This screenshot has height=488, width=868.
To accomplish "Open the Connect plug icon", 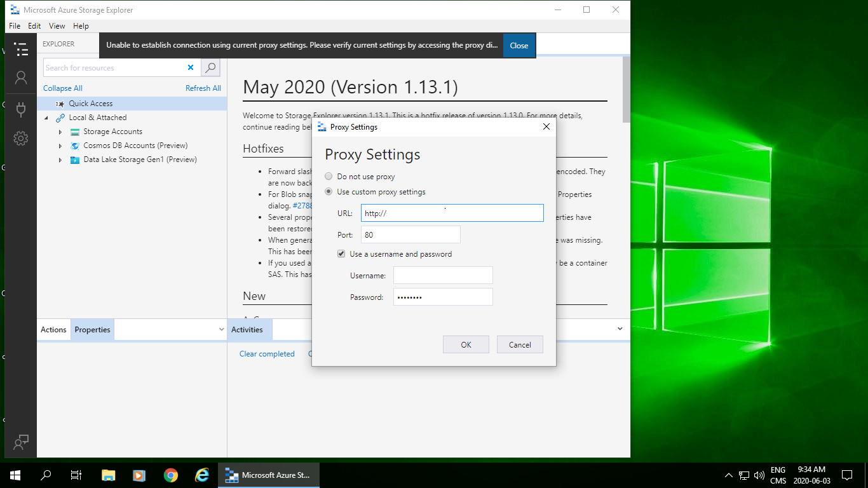I will tap(21, 109).
